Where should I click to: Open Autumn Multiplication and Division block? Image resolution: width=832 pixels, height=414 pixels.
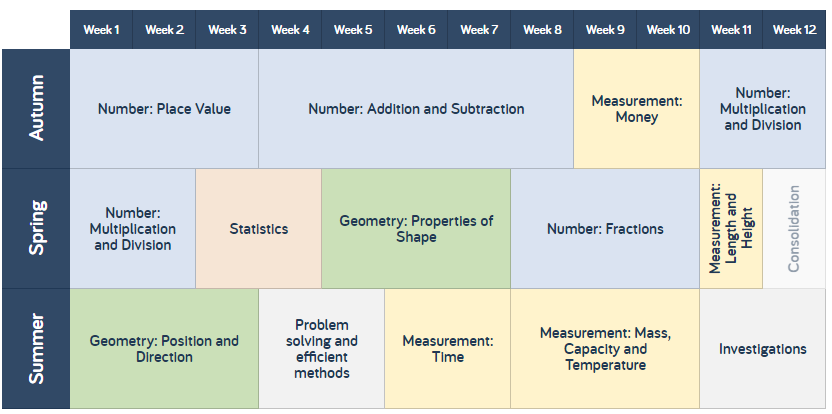(x=763, y=109)
